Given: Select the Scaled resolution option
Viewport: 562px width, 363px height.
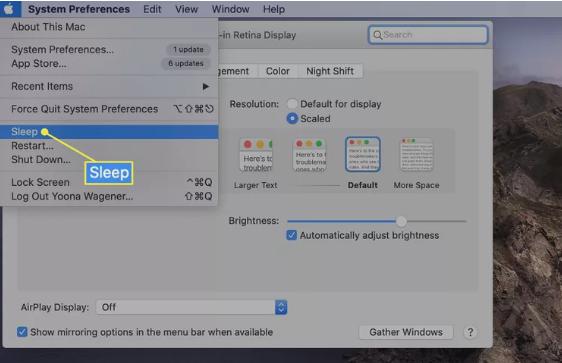Looking at the screenshot, I should point(292,119).
